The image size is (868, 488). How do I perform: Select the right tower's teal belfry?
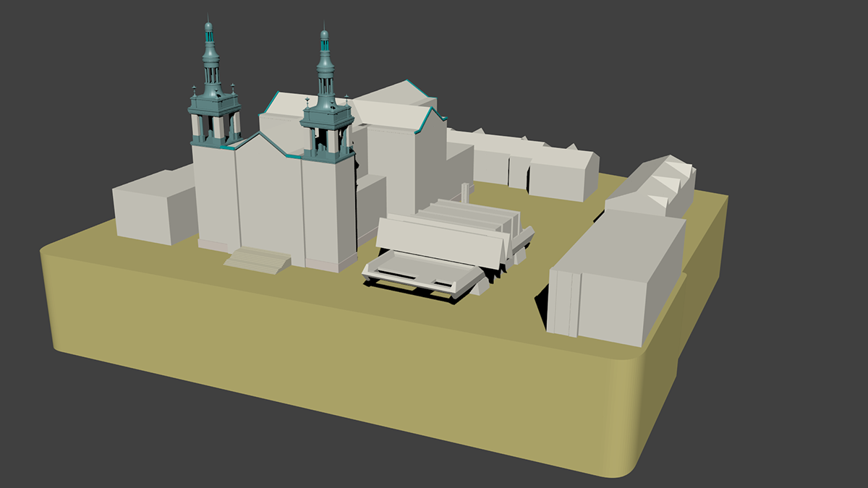pos(328,130)
